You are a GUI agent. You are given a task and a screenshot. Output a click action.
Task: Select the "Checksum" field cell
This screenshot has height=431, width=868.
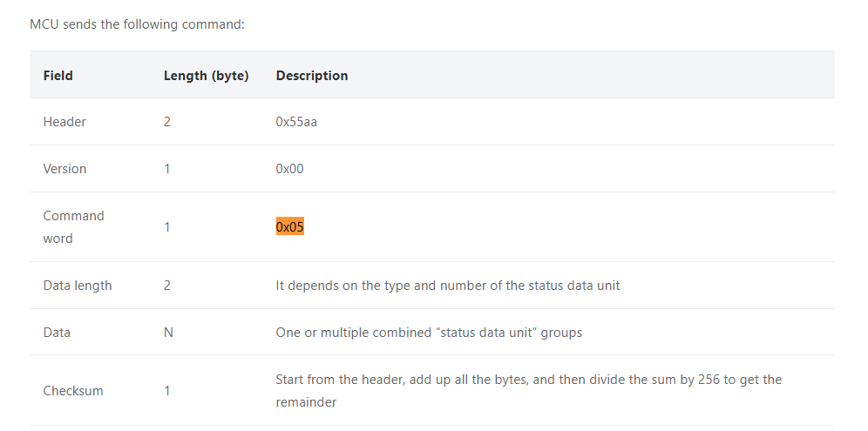pos(73,391)
